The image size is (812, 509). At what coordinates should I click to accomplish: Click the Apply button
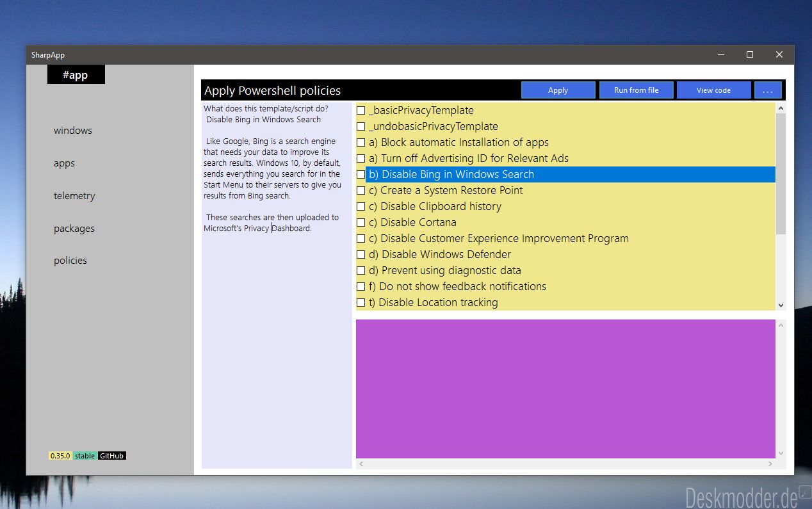[x=558, y=90]
